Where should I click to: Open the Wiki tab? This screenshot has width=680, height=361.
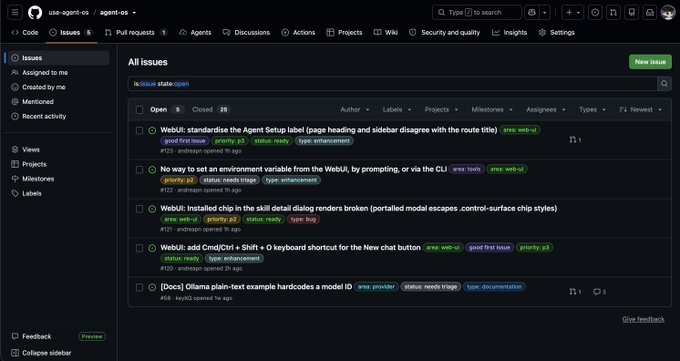pyautogui.click(x=386, y=33)
